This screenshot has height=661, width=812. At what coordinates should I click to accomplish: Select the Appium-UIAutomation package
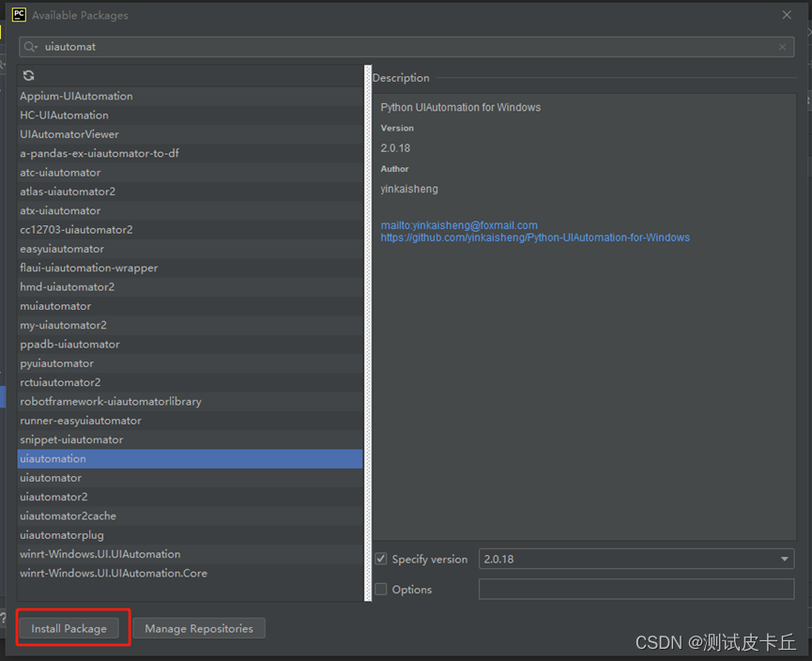(x=190, y=96)
